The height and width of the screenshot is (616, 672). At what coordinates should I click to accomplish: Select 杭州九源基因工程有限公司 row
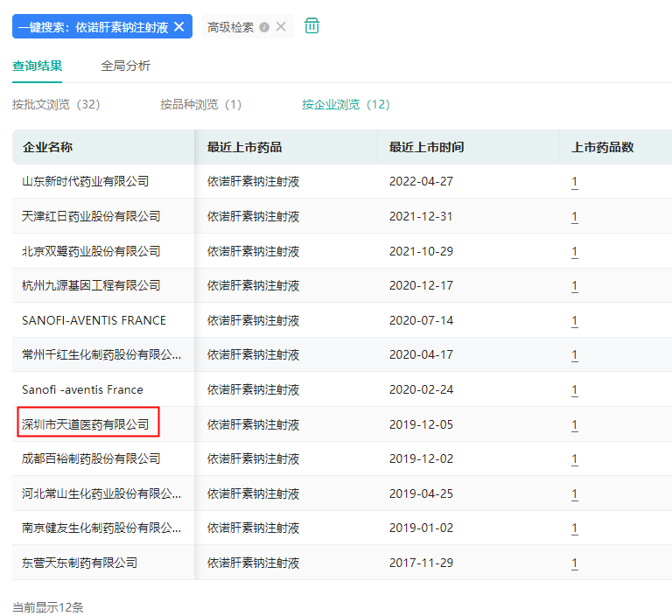(x=91, y=285)
